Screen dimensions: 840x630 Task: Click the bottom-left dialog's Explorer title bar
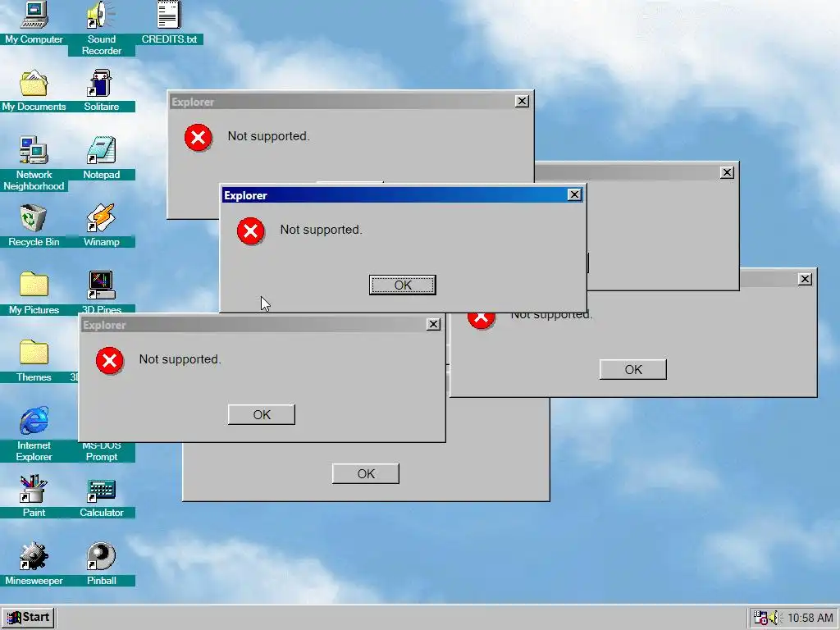(x=262, y=325)
